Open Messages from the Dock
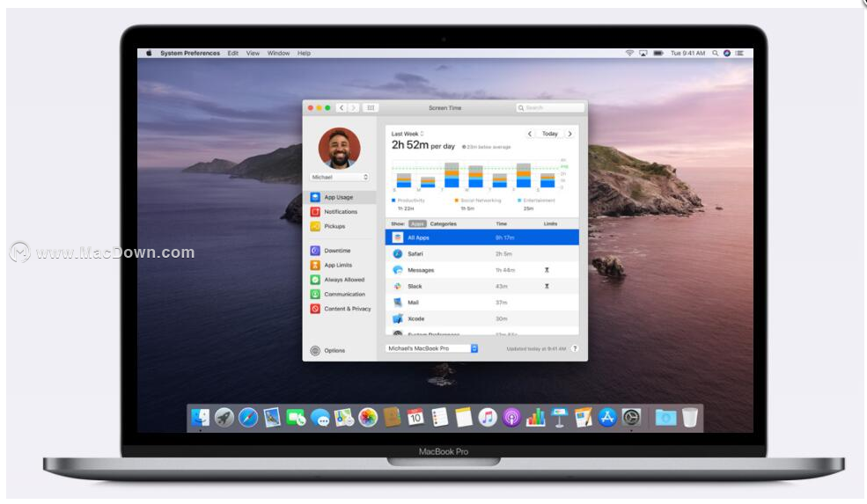The width and height of the screenshot is (867, 504). tap(320, 418)
